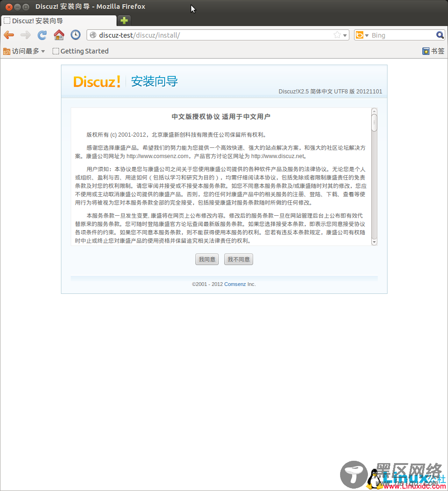
Task: Click the license scrollbar thumb
Action: coord(374,122)
